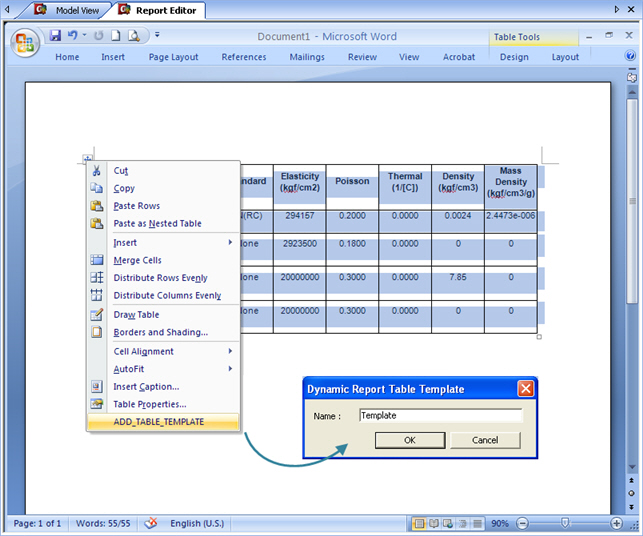This screenshot has height=536, width=643.
Task: Switch to Draft view
Action: 476,523
